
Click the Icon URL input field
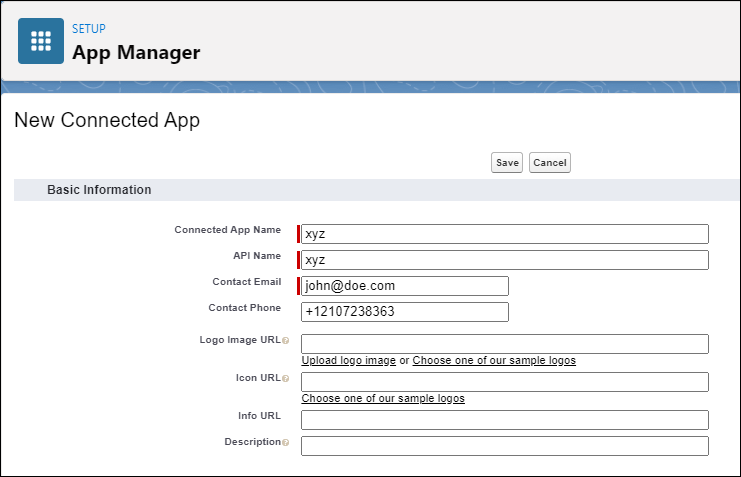pos(505,382)
